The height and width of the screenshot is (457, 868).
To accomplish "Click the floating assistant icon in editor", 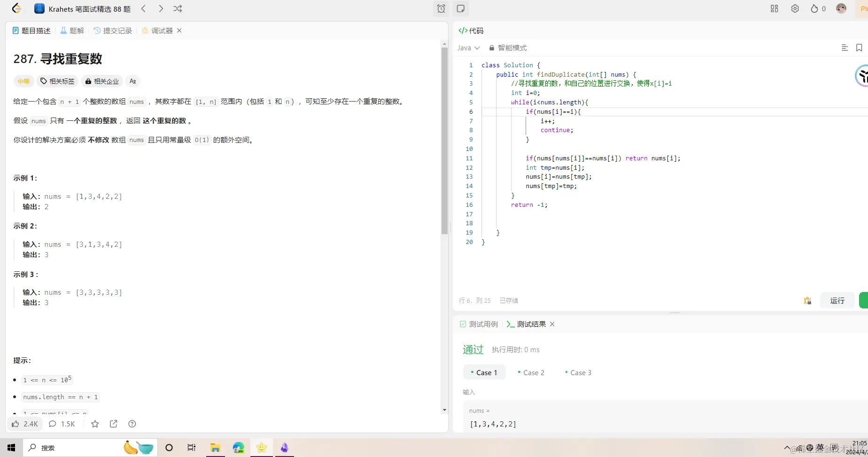I will 862,75.
